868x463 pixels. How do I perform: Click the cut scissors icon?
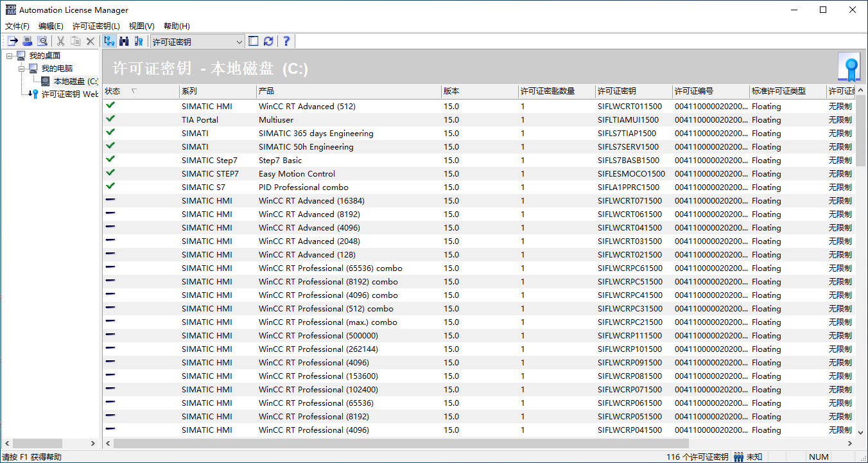click(x=61, y=41)
